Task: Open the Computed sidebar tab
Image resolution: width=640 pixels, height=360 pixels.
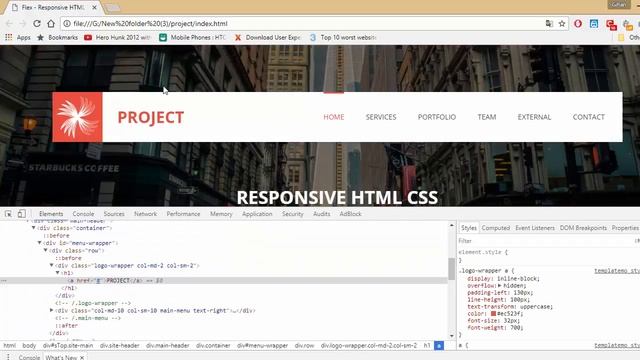Action: pyautogui.click(x=496, y=228)
